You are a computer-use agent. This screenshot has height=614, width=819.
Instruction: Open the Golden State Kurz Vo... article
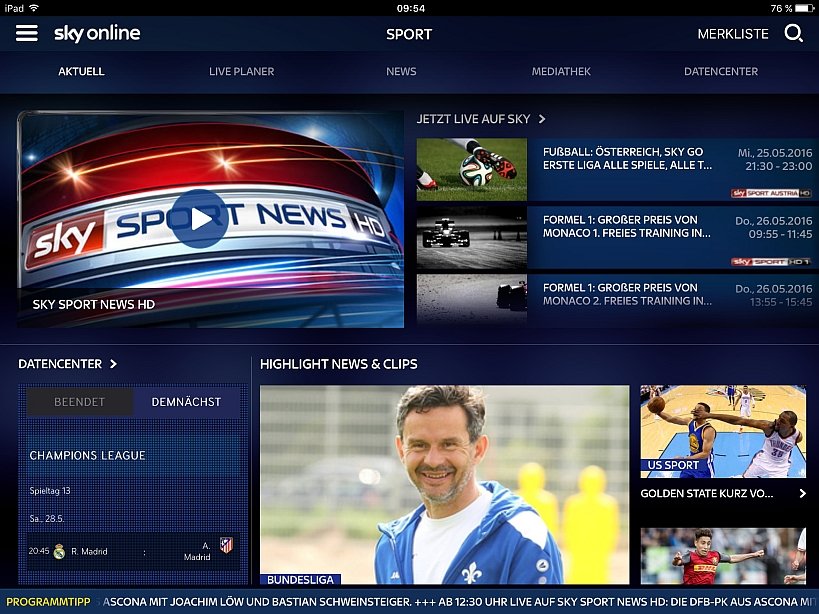point(707,493)
